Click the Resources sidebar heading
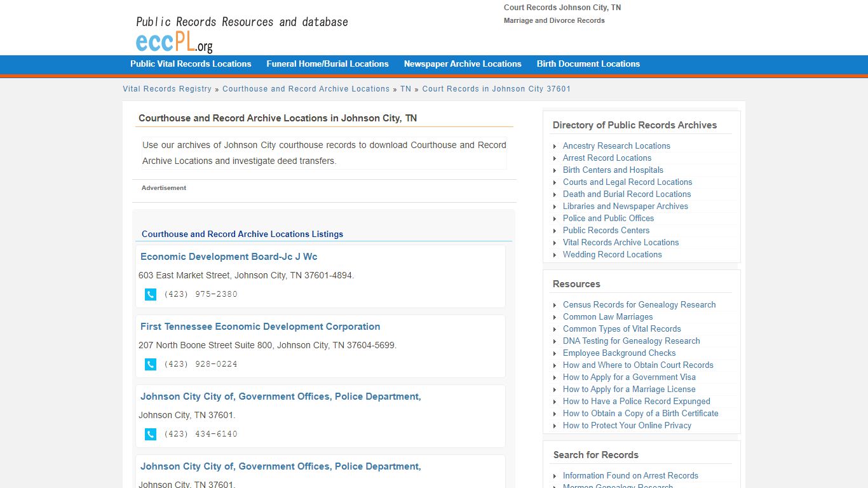Image resolution: width=868 pixels, height=488 pixels. 576,284
